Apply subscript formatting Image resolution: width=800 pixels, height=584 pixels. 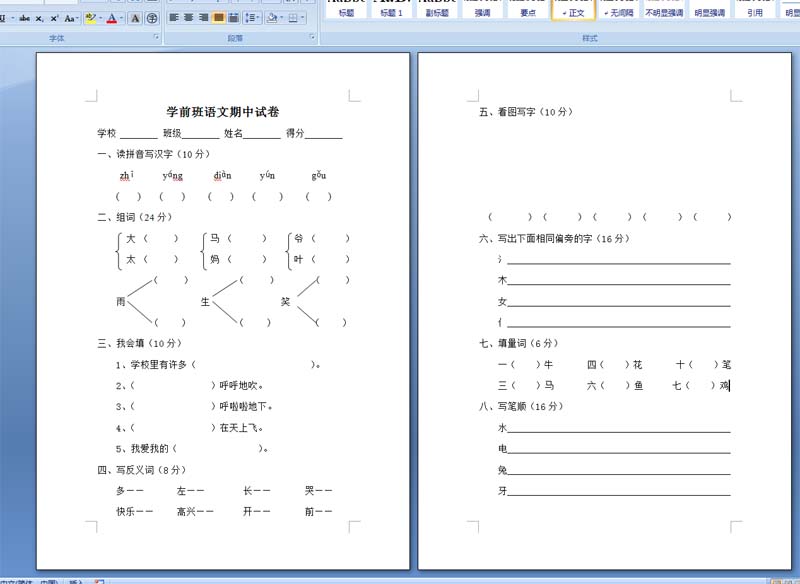pos(39,18)
